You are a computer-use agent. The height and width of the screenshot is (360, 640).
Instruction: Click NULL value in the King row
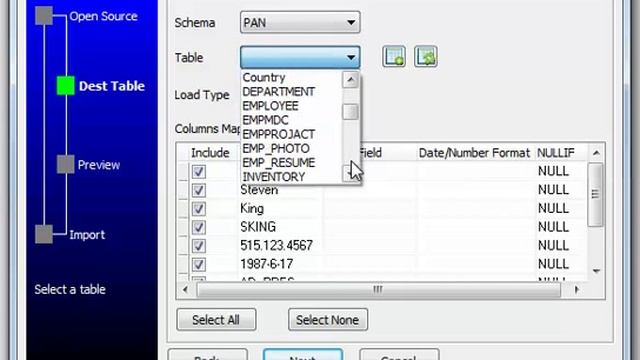[553, 209]
